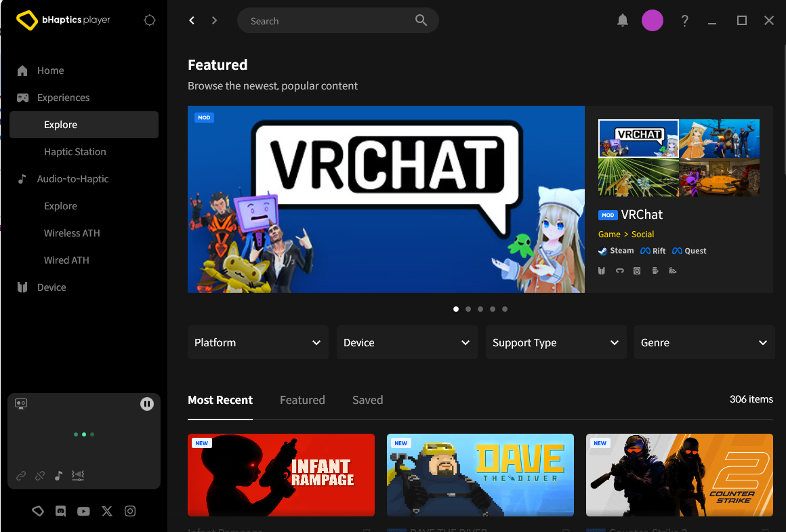The image size is (786, 532).
Task: Pause haptics with the pause button
Action: tap(147, 404)
